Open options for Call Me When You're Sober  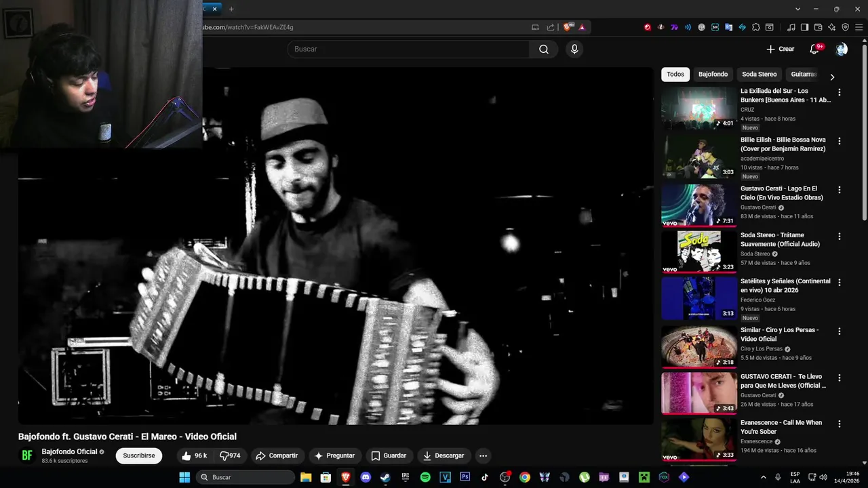[x=840, y=424]
